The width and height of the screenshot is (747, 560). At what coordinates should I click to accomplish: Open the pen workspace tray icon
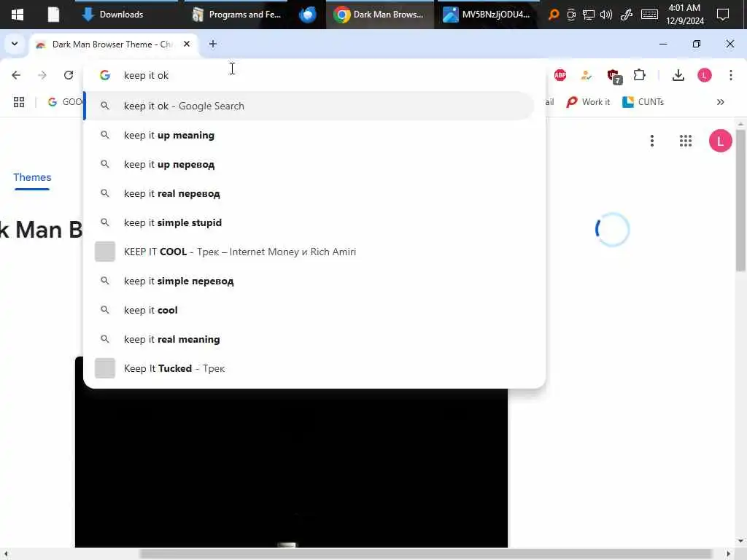[627, 15]
